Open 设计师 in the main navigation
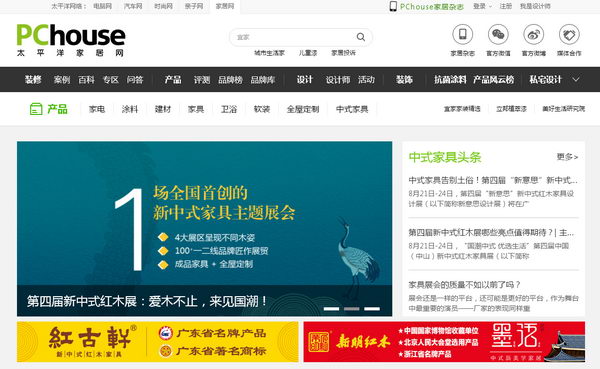The height and width of the screenshot is (369, 600). (x=338, y=80)
